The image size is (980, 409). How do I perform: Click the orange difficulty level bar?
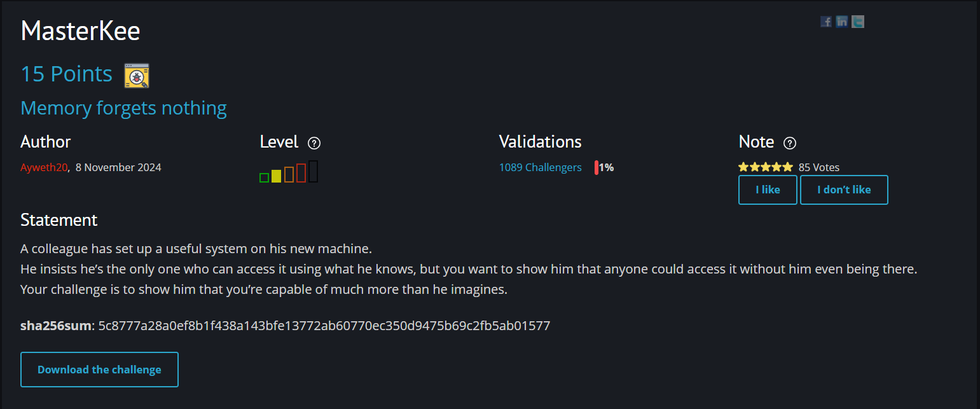pos(289,174)
